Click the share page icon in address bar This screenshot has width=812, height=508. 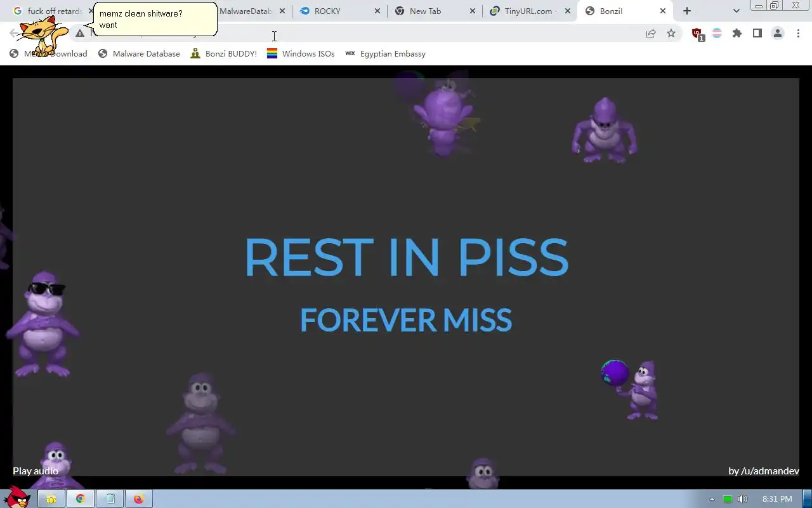pos(651,34)
